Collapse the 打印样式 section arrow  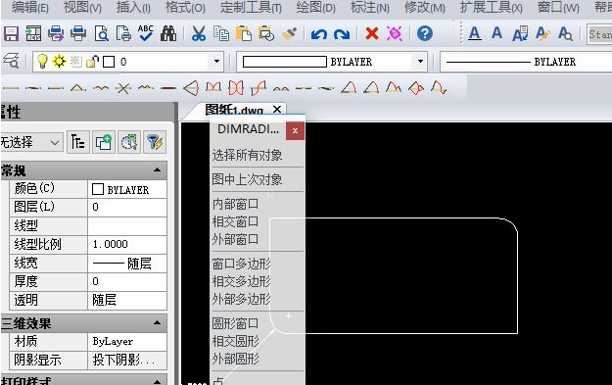pyautogui.click(x=157, y=381)
